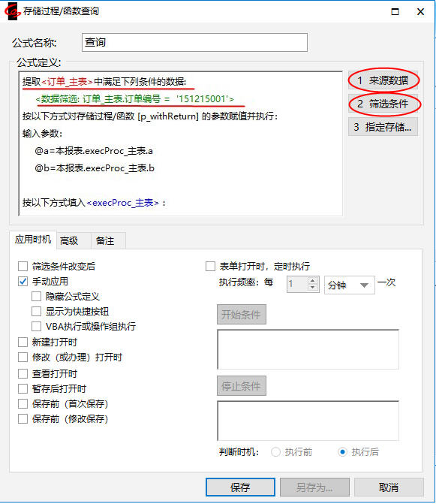436x504 pixels.
Task: Open the 3 指定存储 button
Action: [x=383, y=127]
